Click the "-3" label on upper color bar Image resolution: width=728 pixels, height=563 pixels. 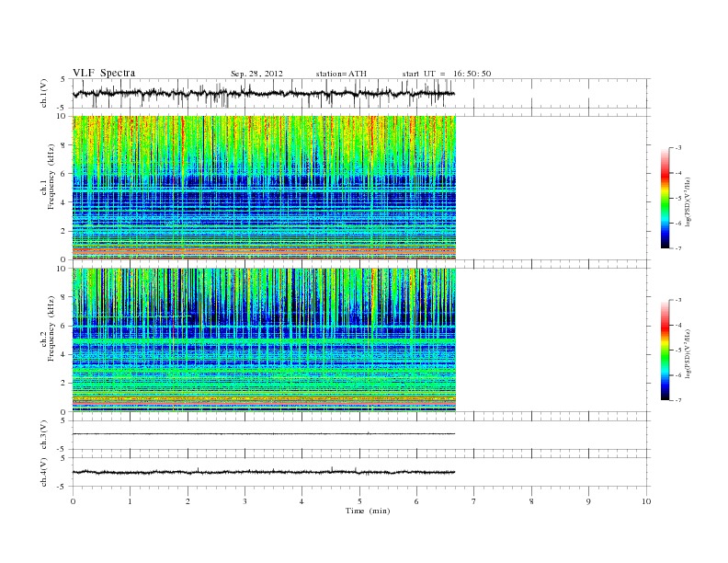[x=678, y=148]
